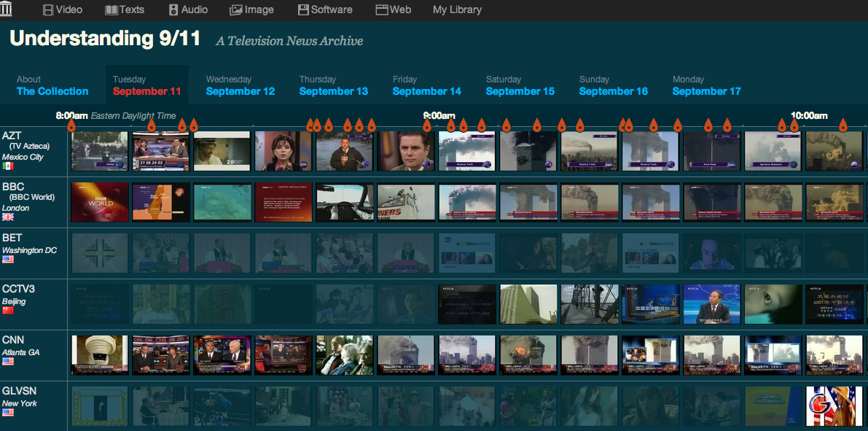Open BBC thumbnail showing orange map

[x=161, y=202]
